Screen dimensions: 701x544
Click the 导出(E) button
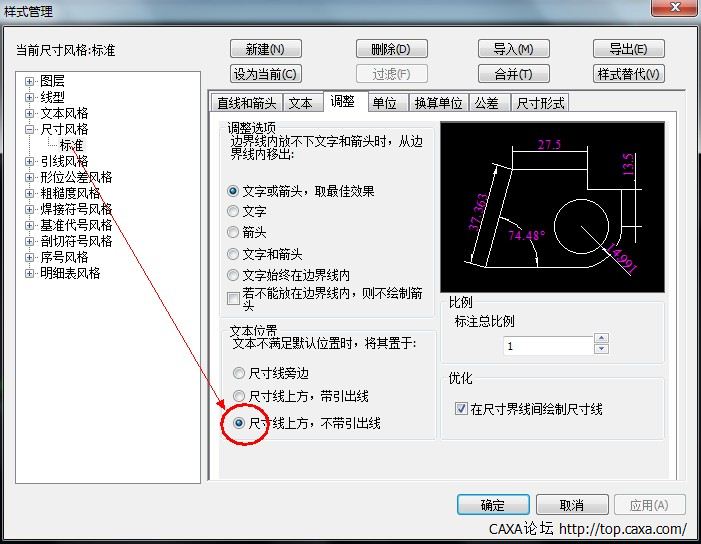[629, 49]
